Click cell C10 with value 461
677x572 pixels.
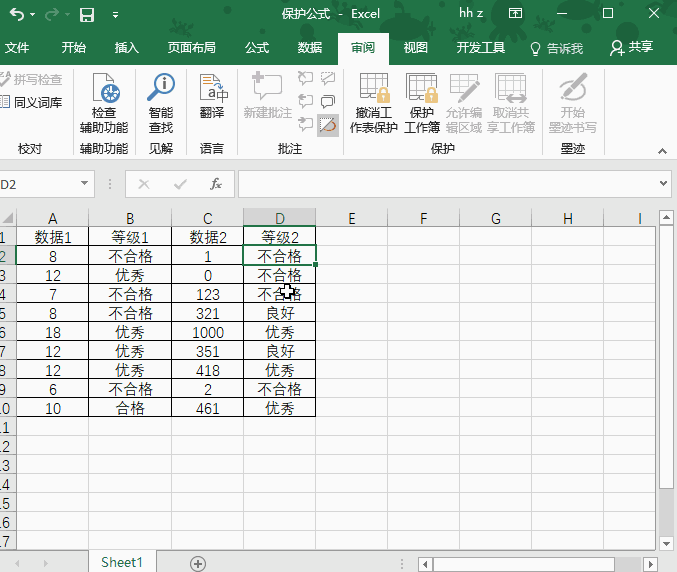[x=208, y=408]
